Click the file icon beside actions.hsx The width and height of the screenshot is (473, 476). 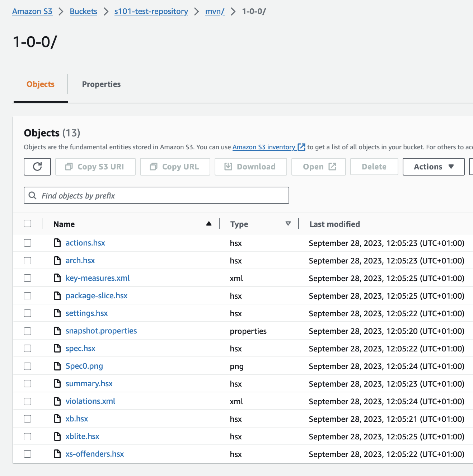point(57,243)
